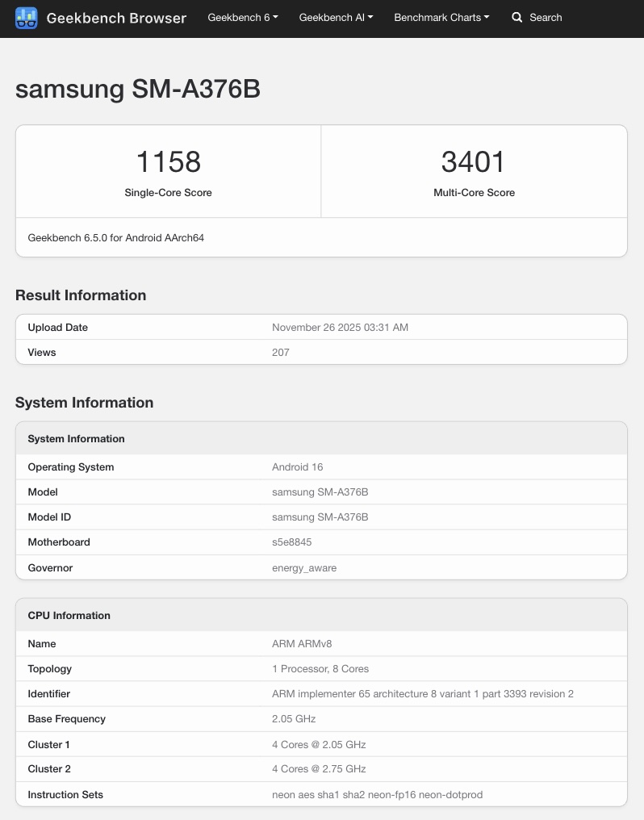This screenshot has height=820, width=644.
Task: Click the 3401 multi-core score
Action: (x=474, y=162)
